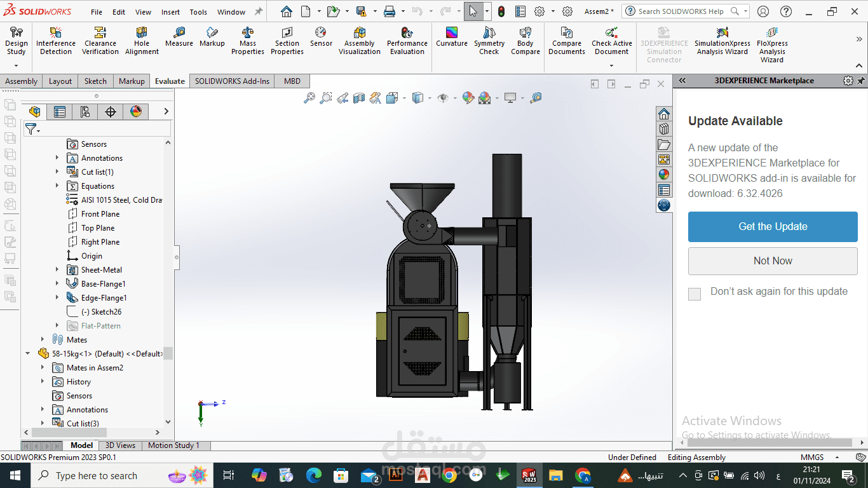Open task pane settings gear
The image size is (868, 488).
(848, 81)
